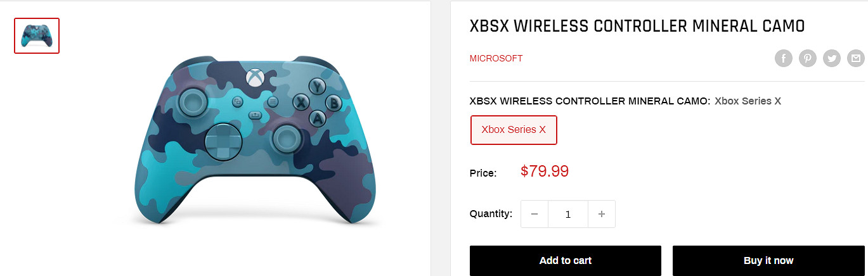Click the Xbox logo on the controller photo
This screenshot has height=276, width=868.
[x=254, y=77]
